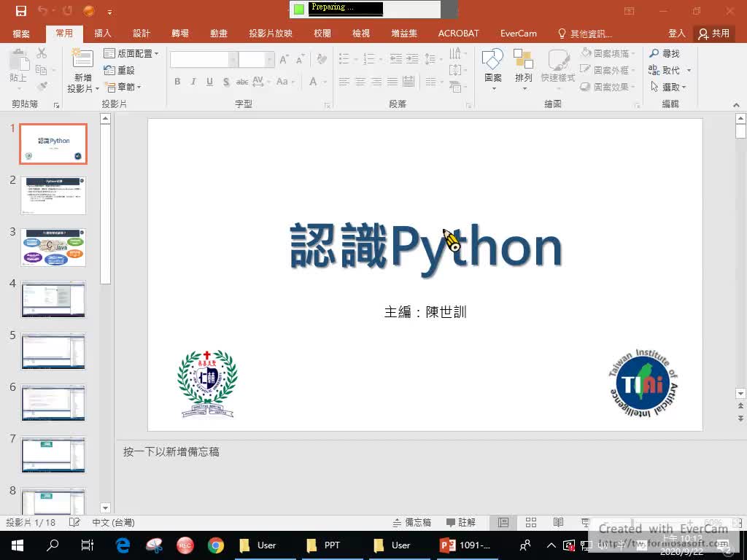Click the Save icon in the quick access toolbar
The width and height of the screenshot is (747, 560).
pyautogui.click(x=21, y=10)
